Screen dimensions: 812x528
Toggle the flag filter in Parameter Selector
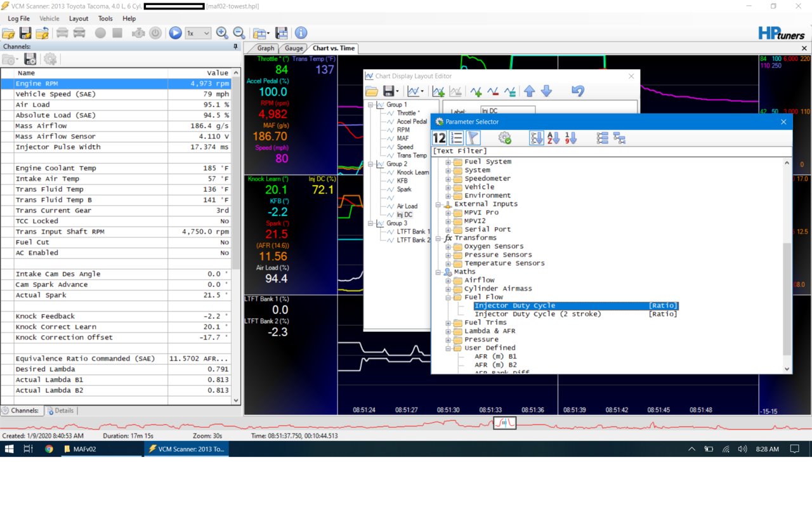pos(473,138)
